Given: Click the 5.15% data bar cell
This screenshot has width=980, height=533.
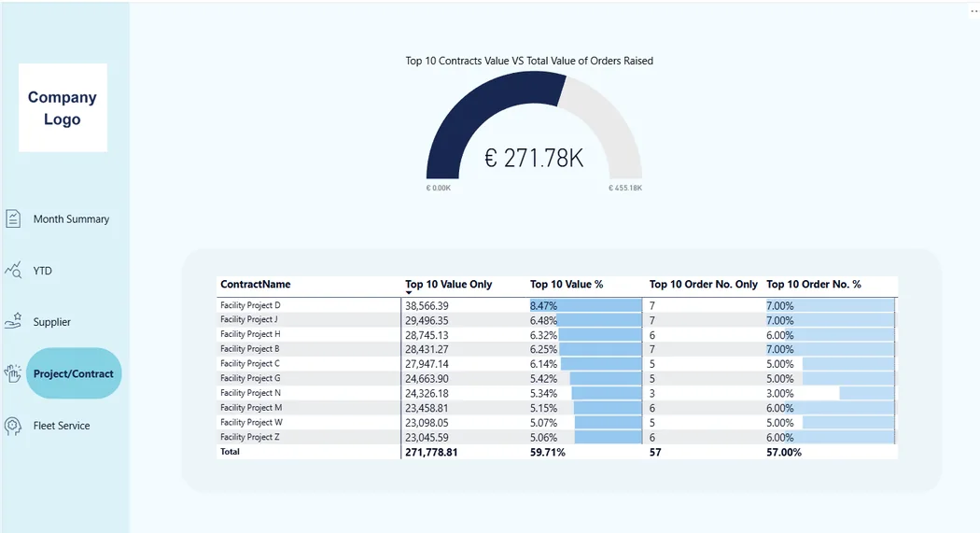Looking at the screenshot, I should 585,408.
